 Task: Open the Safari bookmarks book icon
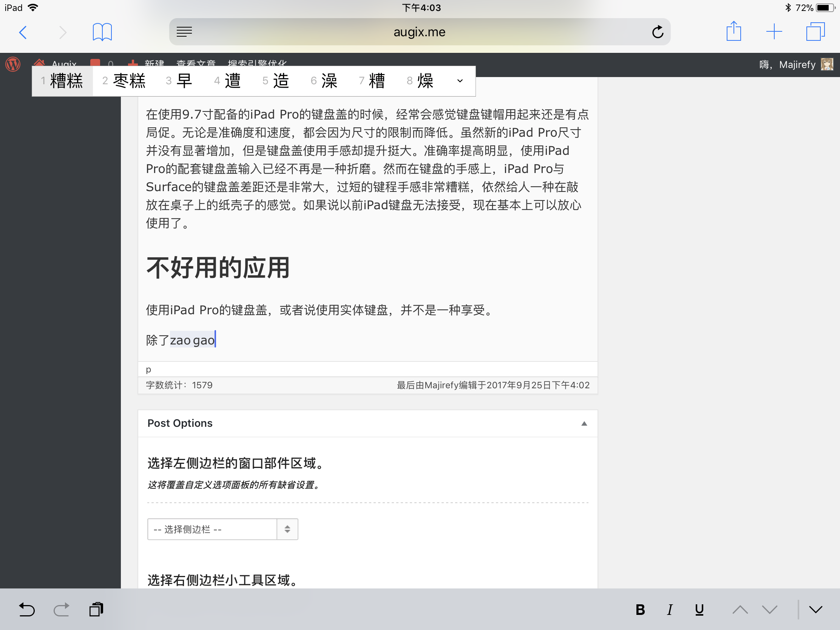102,32
